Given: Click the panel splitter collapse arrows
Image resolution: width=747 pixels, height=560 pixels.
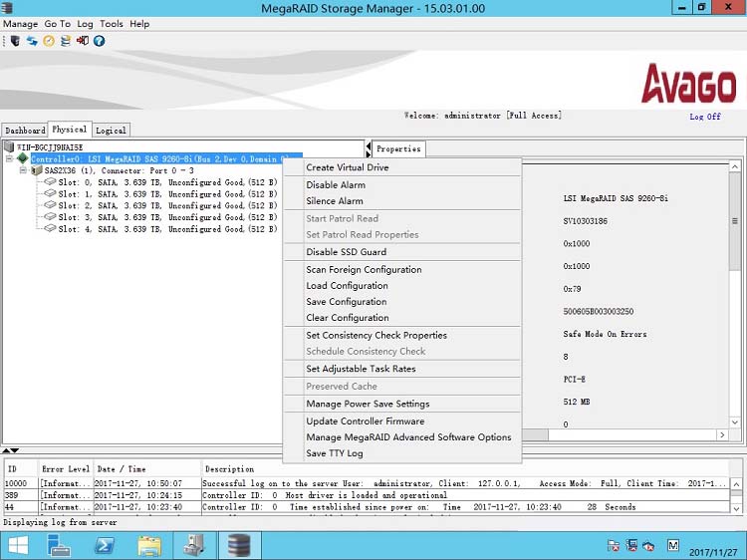Looking at the screenshot, I should point(368,148).
